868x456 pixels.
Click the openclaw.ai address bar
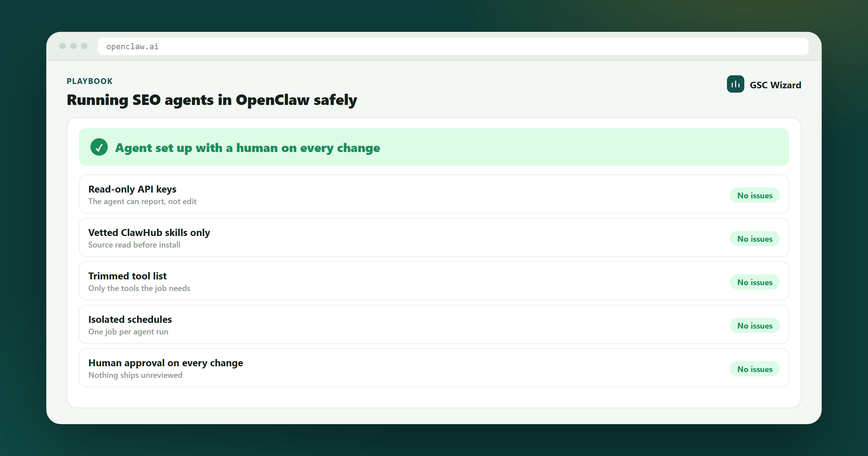453,46
